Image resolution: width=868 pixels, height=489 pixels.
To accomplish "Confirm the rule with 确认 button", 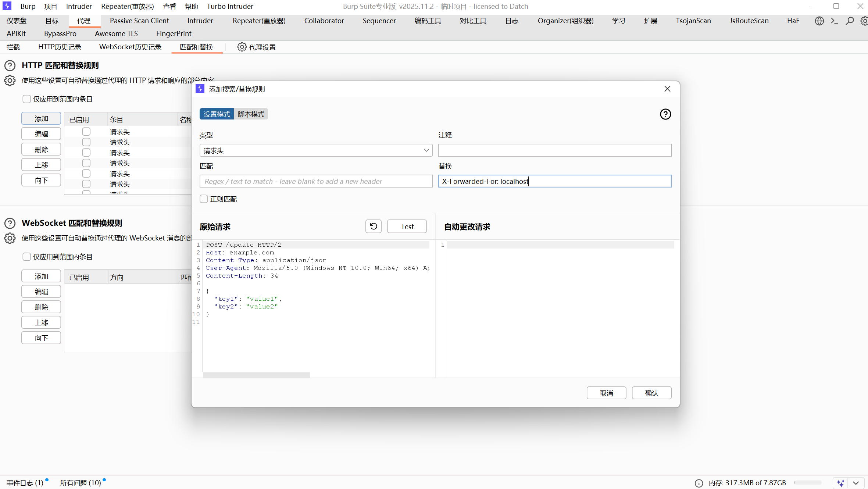I will (651, 393).
